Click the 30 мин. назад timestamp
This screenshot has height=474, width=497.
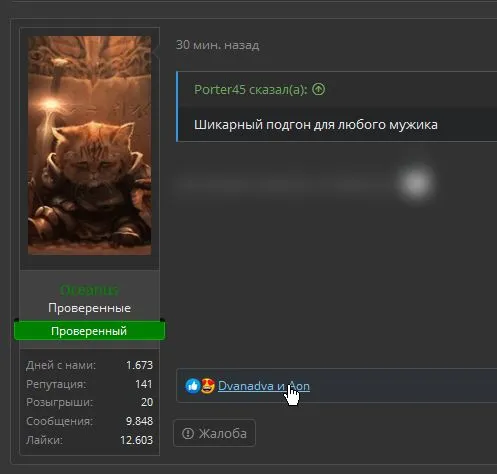(217, 45)
